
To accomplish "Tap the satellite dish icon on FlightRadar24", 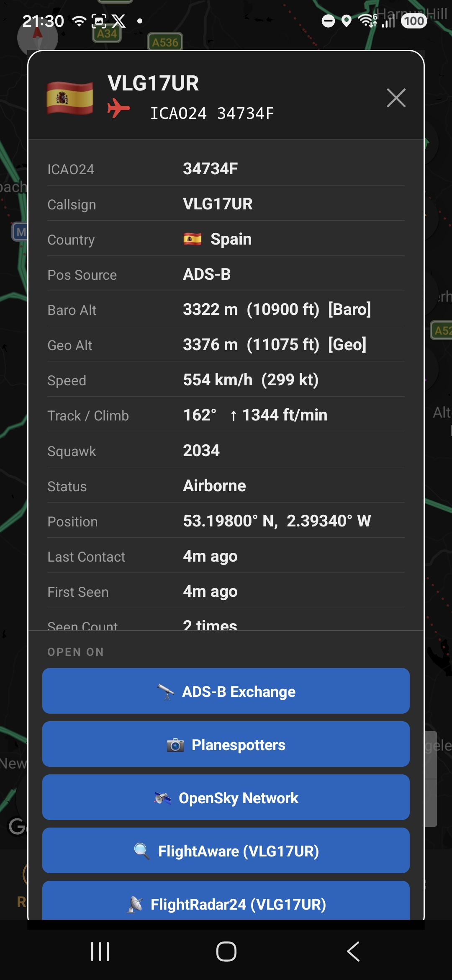I will [x=135, y=904].
